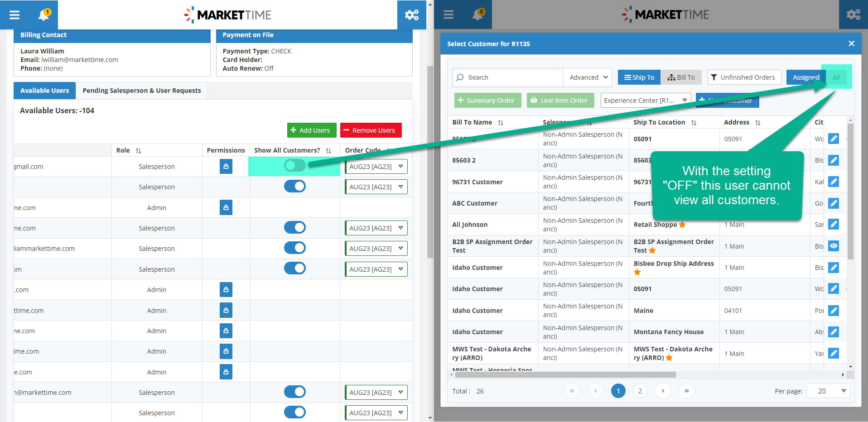Select Ship To filter

[x=639, y=77]
